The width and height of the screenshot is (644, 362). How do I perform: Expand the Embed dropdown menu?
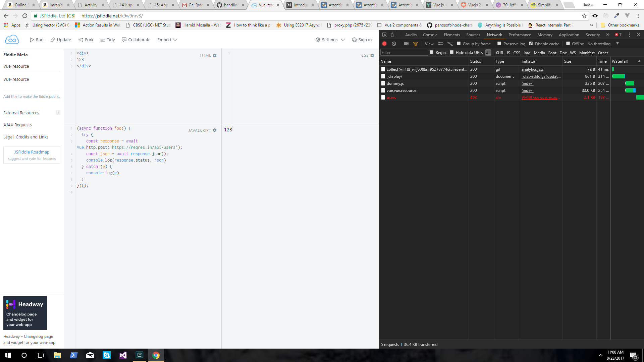[167, 40]
